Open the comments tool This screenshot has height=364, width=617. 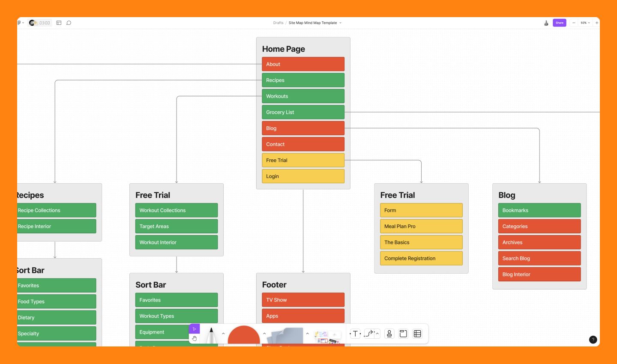69,22
